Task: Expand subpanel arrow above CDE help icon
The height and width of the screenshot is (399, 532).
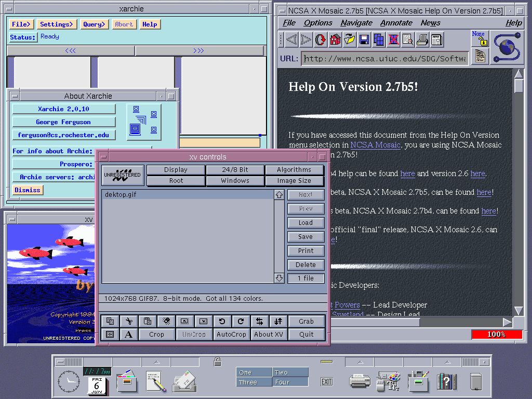Action: pyautogui.click(x=447, y=362)
